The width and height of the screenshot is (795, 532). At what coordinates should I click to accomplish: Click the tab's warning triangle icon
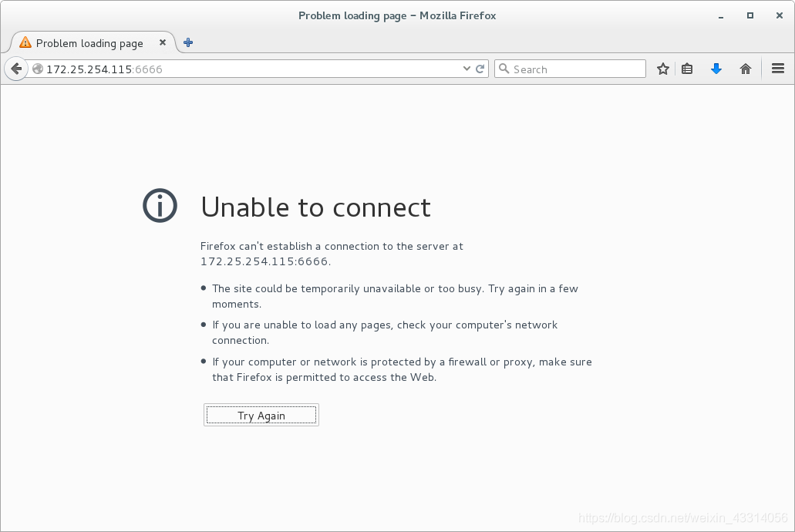(x=25, y=42)
